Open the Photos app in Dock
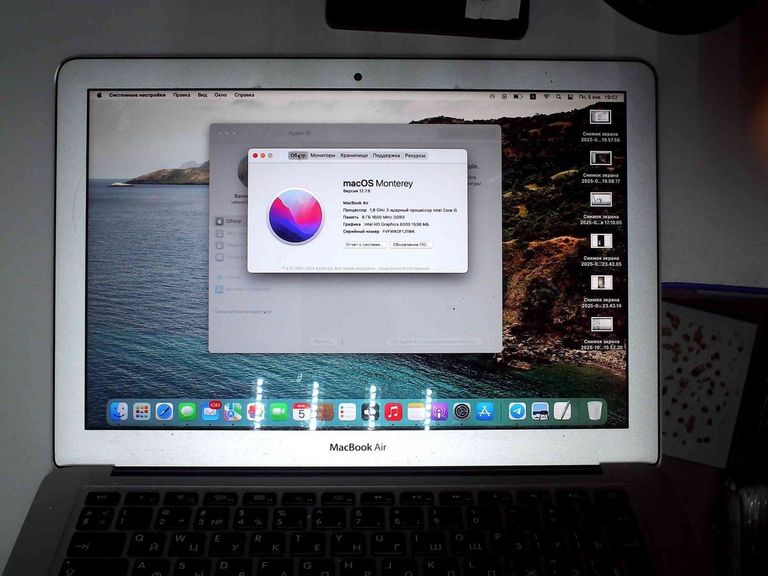The image size is (768, 576). point(256,412)
